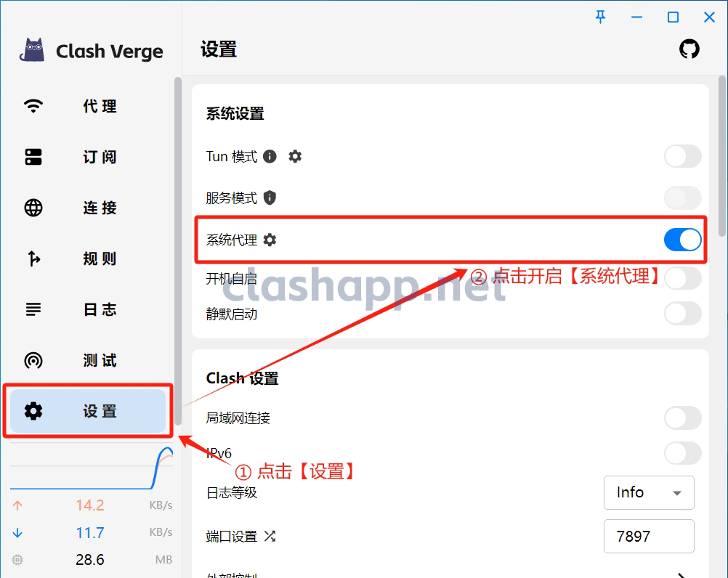Click the 静默启动 label
The height and width of the screenshot is (578, 728).
click(x=231, y=314)
